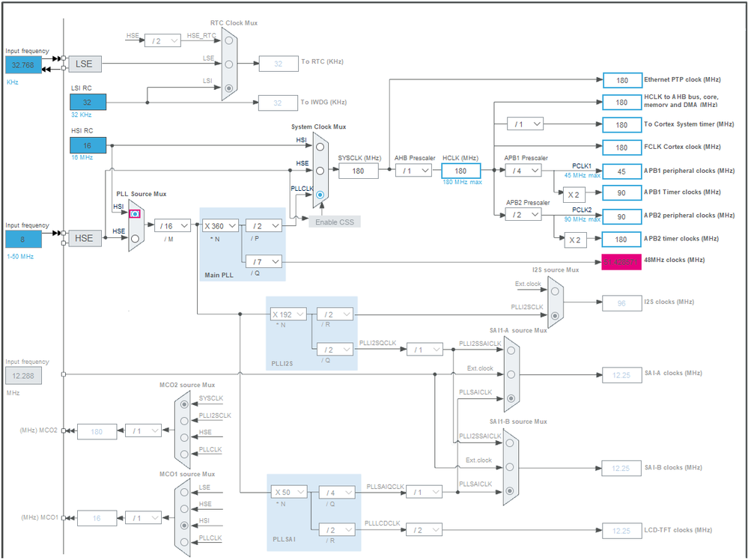Open PLLSAI /R divider dropdown
Viewport: 748px width, 560px height.
pyautogui.click(x=337, y=529)
